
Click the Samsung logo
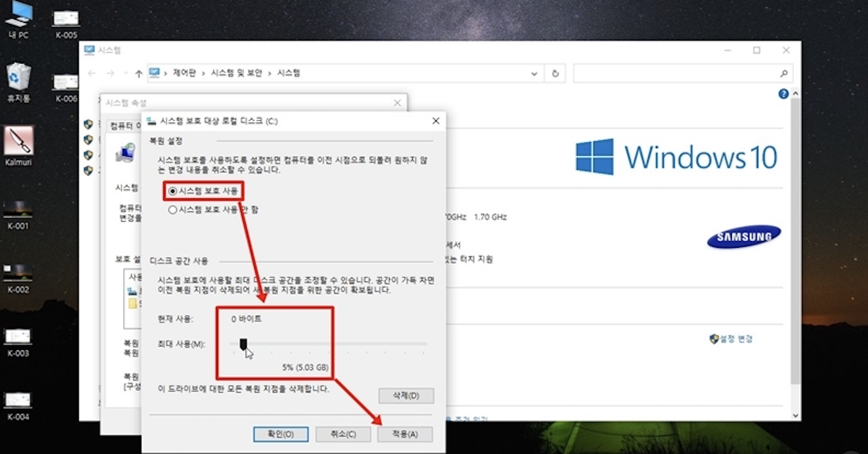click(744, 237)
